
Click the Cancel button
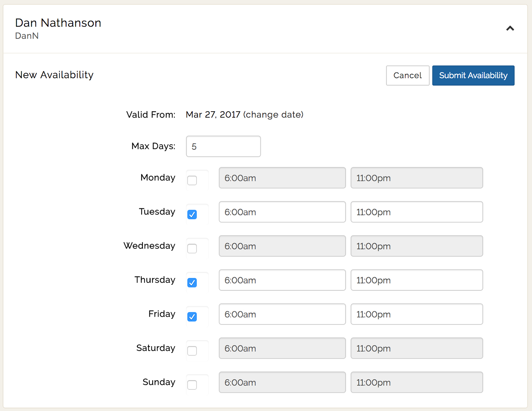[408, 75]
